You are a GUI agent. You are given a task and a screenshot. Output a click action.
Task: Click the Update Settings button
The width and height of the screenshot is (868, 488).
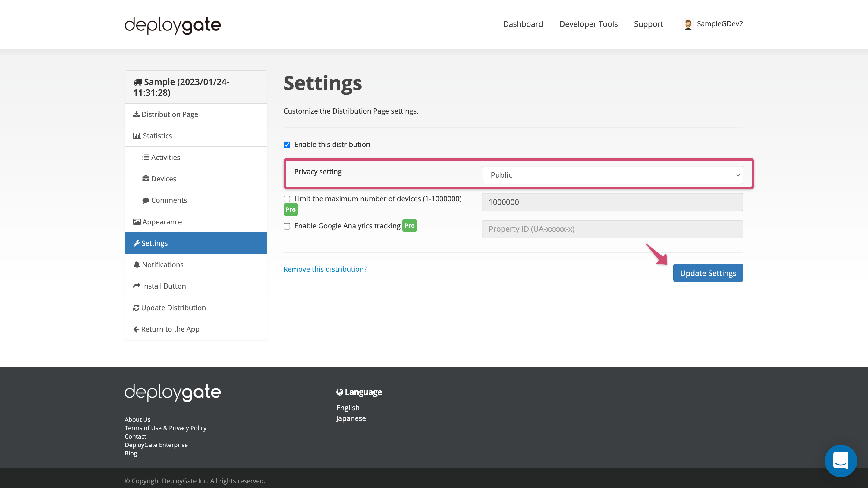click(x=708, y=273)
